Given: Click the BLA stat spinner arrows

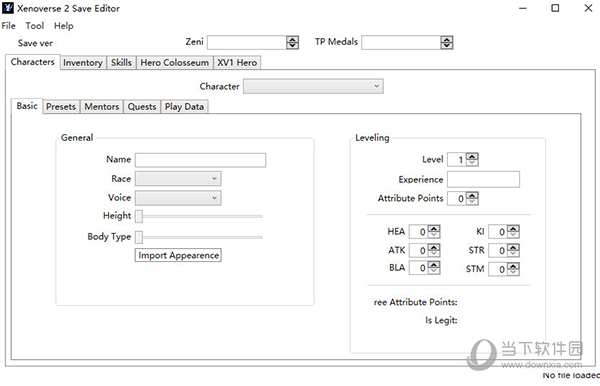Looking at the screenshot, I should tap(434, 268).
